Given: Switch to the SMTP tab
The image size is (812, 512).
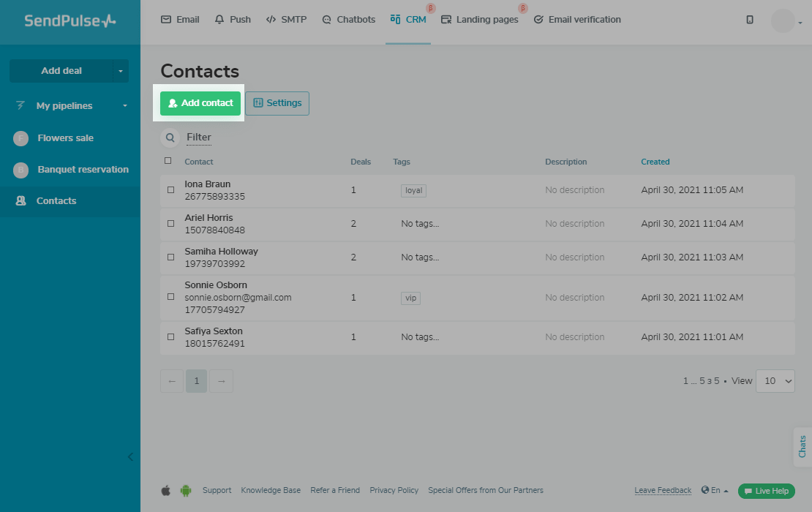Looking at the screenshot, I should 286,20.
